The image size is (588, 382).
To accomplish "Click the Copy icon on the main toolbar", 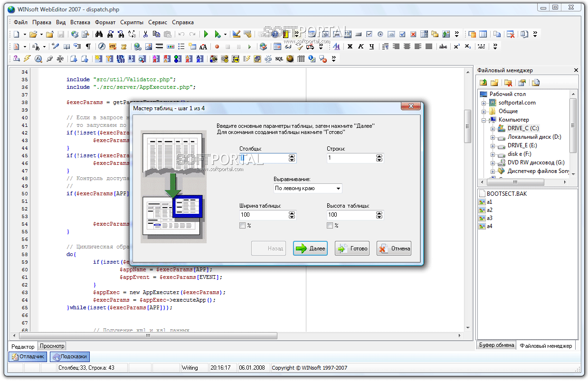I will [156, 34].
